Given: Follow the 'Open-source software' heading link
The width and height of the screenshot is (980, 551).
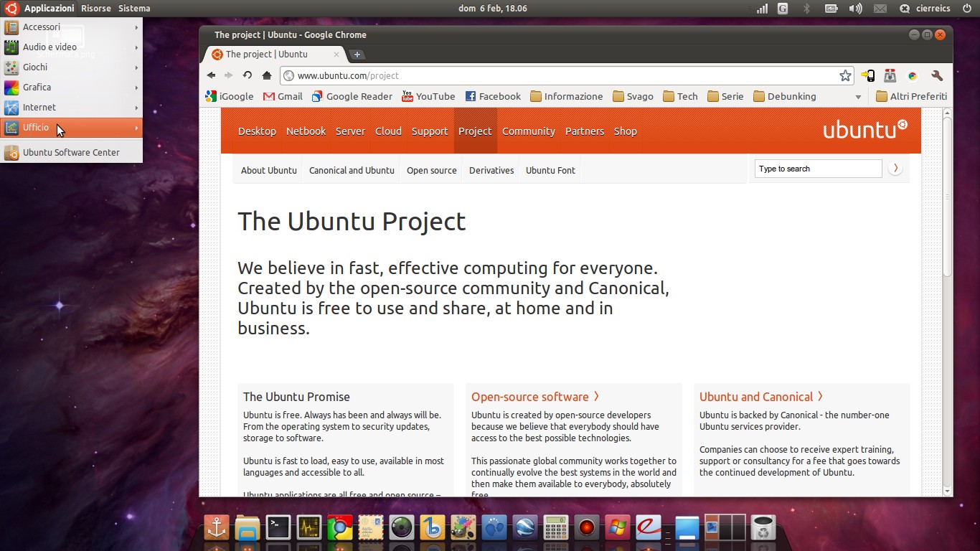Looking at the screenshot, I should (535, 397).
